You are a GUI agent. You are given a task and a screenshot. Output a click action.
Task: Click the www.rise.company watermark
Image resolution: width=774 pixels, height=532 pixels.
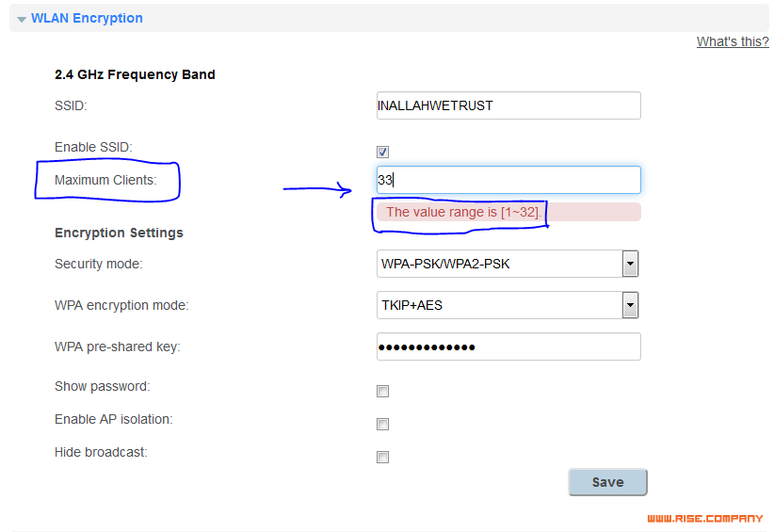[x=705, y=518]
